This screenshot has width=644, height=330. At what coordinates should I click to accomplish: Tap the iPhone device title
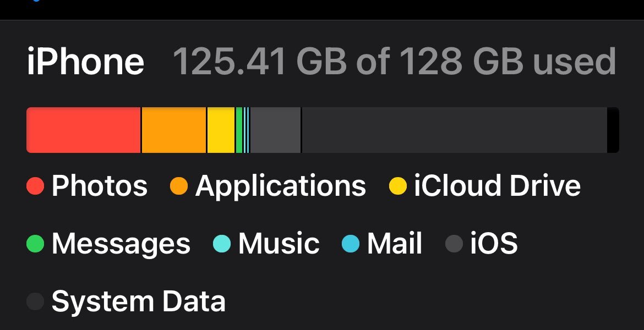(85, 62)
